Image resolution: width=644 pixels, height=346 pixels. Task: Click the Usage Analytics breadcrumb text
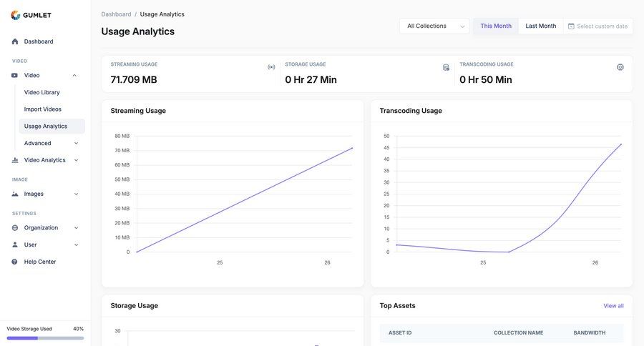[162, 14]
